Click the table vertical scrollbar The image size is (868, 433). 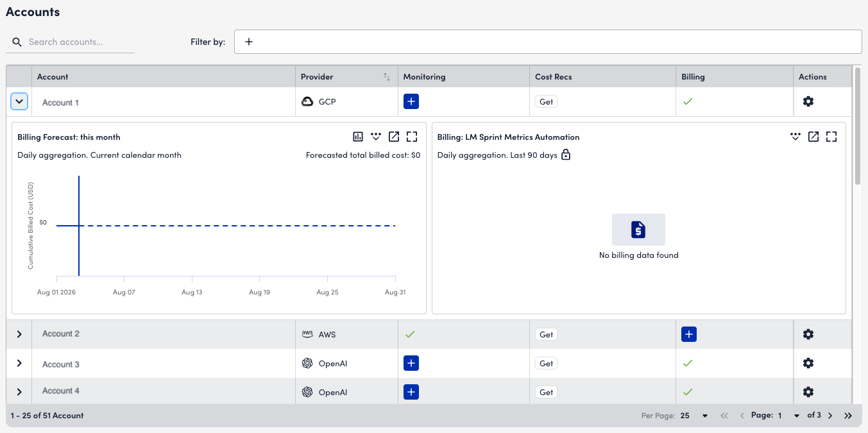(x=858, y=125)
